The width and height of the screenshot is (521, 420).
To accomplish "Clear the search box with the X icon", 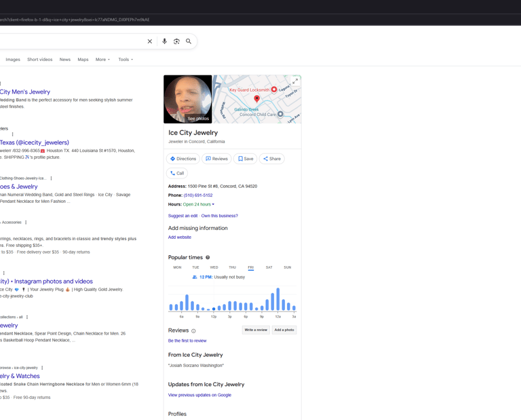I will point(150,41).
